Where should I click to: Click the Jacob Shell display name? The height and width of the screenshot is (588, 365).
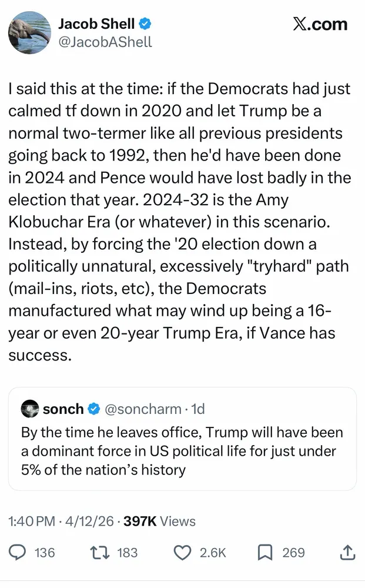click(97, 24)
